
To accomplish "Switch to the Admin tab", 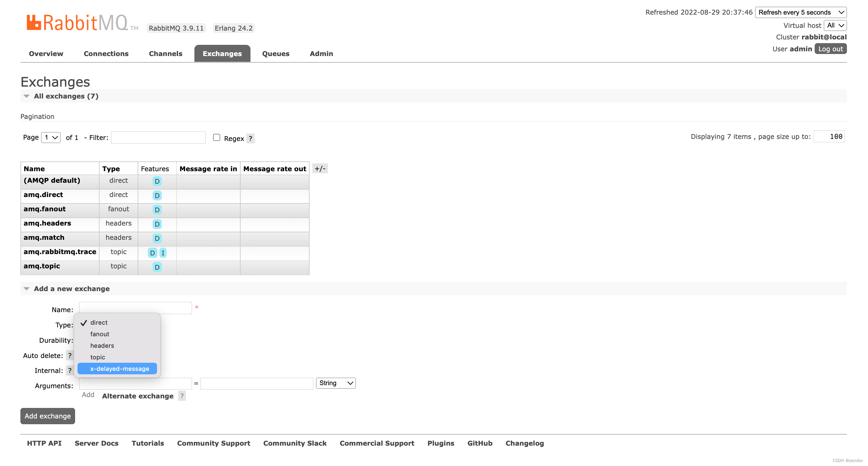I will [x=322, y=54].
